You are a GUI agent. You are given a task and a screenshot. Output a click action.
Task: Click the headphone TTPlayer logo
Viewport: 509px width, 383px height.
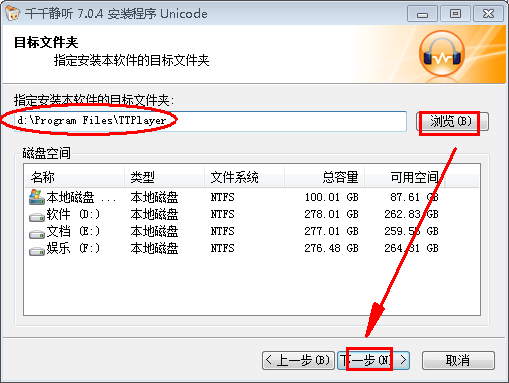pos(442,53)
